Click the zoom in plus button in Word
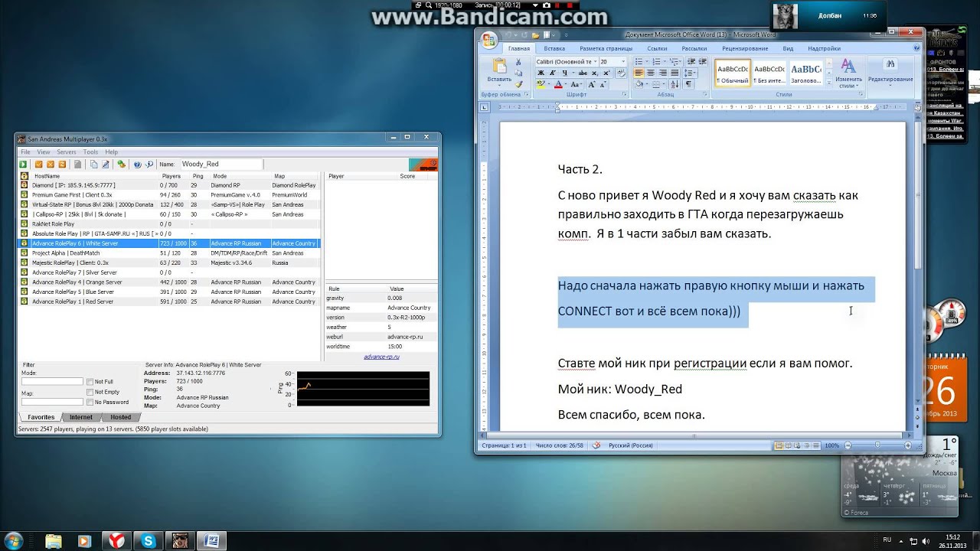Viewport: 980px width, 551px height. [x=908, y=445]
